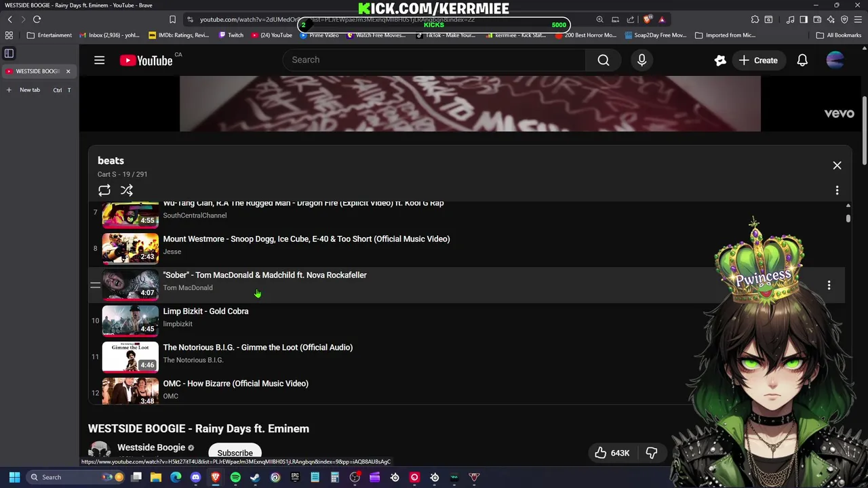This screenshot has height=488, width=868.
Task: Open action menu for Sober playlist item
Action: [829, 285]
